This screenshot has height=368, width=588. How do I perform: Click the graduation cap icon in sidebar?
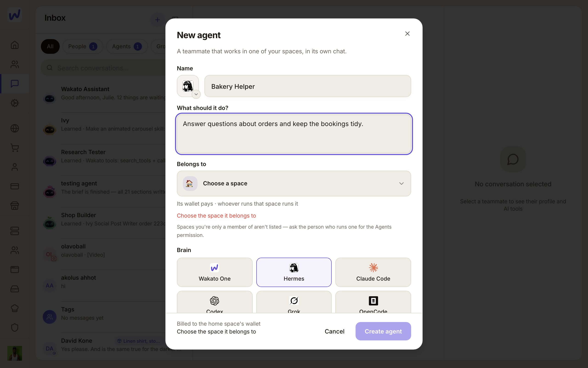[x=14, y=308]
